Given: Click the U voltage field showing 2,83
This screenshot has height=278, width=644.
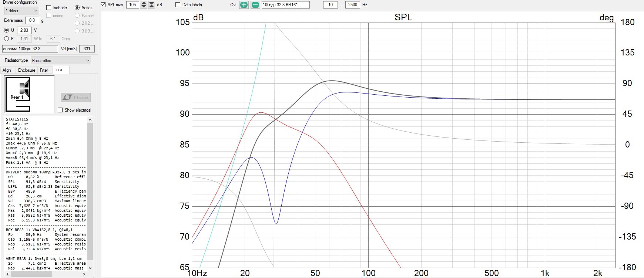Looking at the screenshot, I should coord(24,30).
